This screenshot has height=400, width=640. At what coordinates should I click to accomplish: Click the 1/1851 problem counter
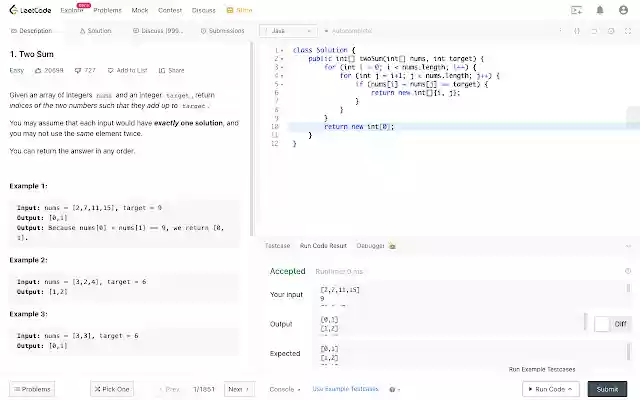[x=204, y=389]
